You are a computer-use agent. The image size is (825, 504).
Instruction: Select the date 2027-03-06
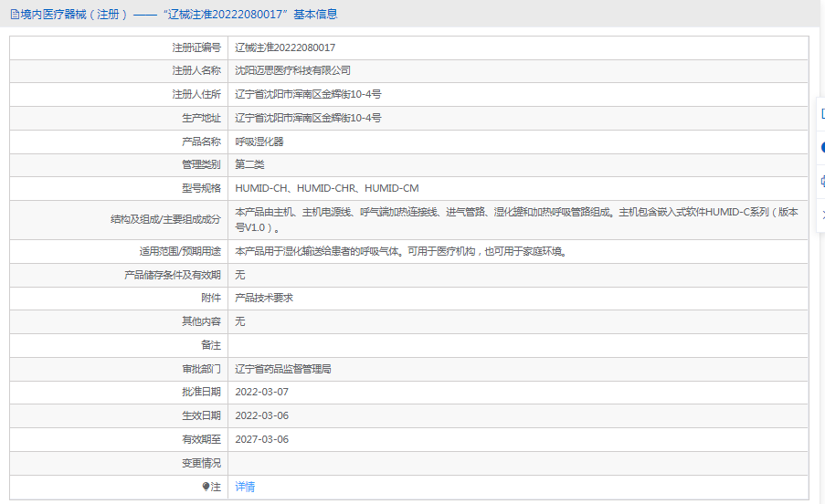pos(261,439)
